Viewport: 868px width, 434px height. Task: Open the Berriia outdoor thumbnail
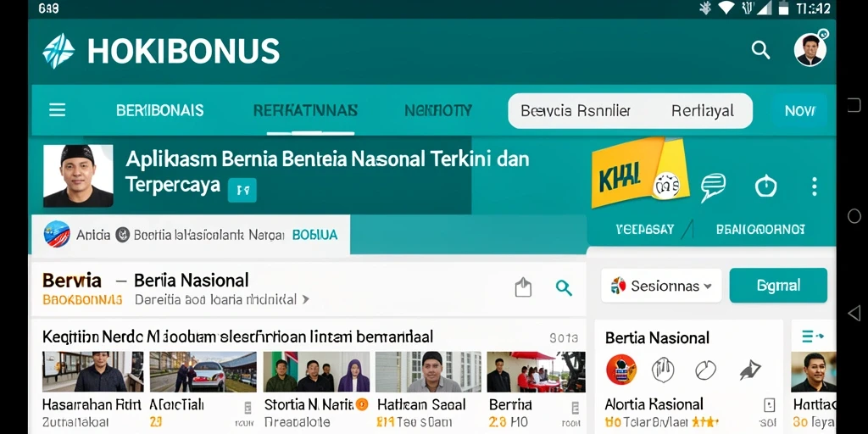click(536, 371)
